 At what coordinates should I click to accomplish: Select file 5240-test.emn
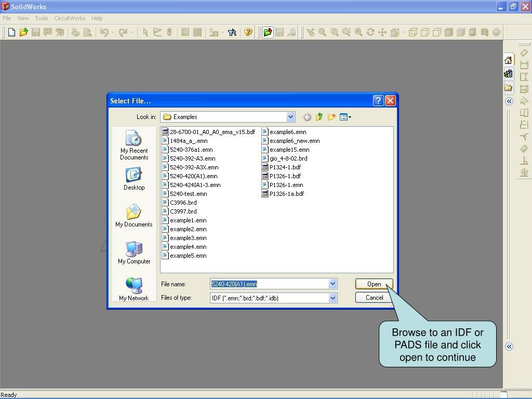click(x=184, y=194)
